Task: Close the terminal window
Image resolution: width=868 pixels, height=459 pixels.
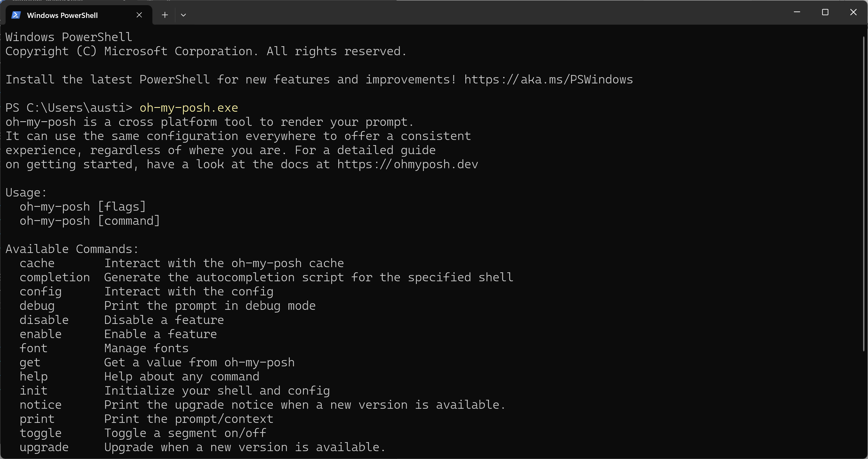Action: click(853, 13)
